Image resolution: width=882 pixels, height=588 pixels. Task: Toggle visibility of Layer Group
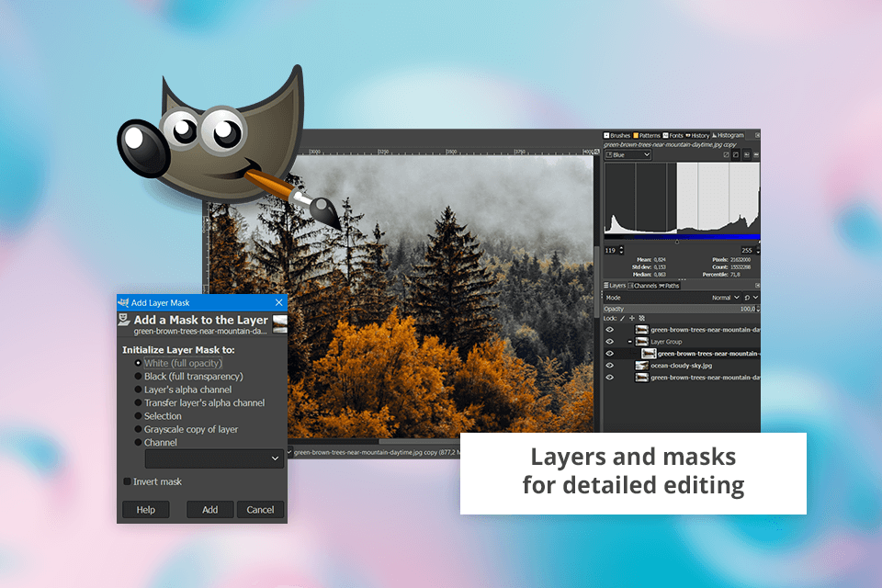(x=610, y=342)
